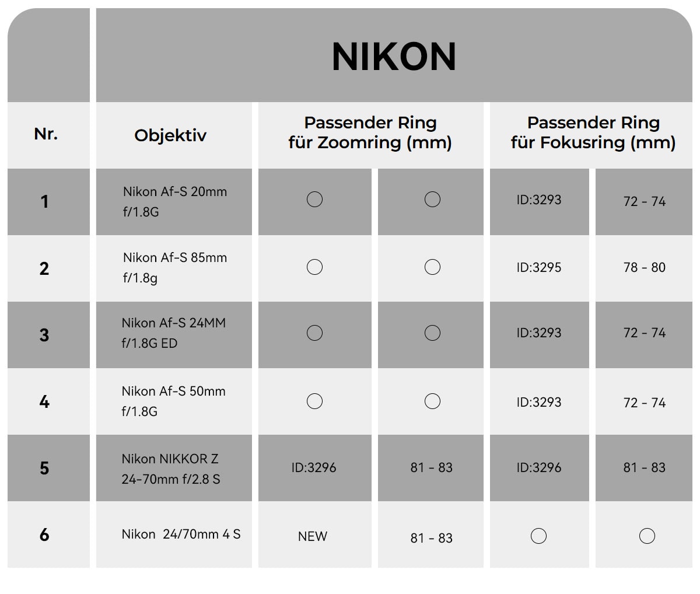Click fokusring ID:3293 for Nikon Af-S 50mm
Screen dimensions: 700x594
pos(539,402)
